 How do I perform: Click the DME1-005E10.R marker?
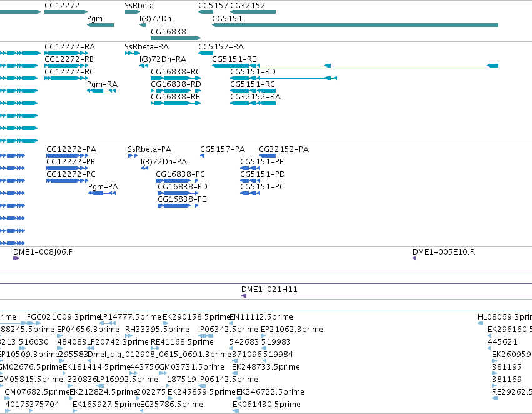(414, 258)
